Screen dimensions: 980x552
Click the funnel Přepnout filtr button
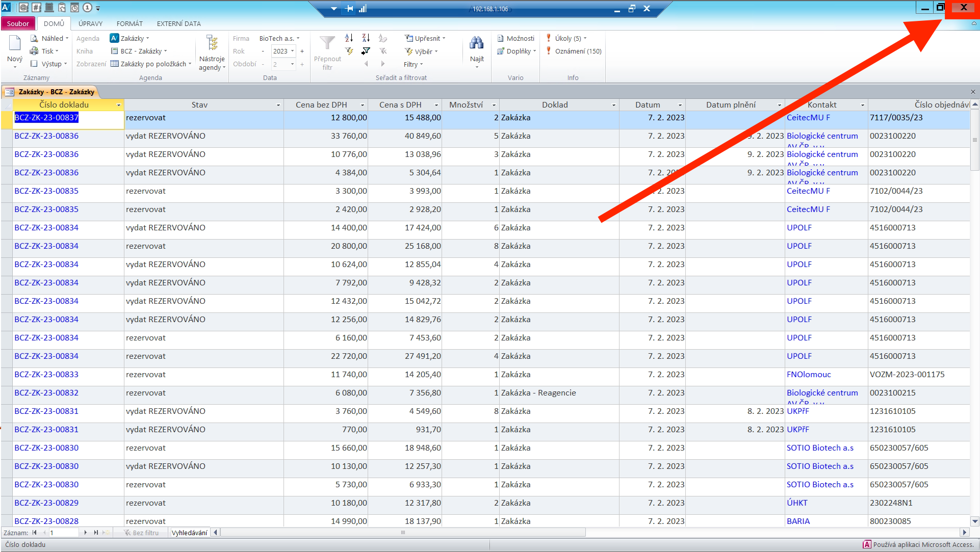pyautogui.click(x=327, y=53)
